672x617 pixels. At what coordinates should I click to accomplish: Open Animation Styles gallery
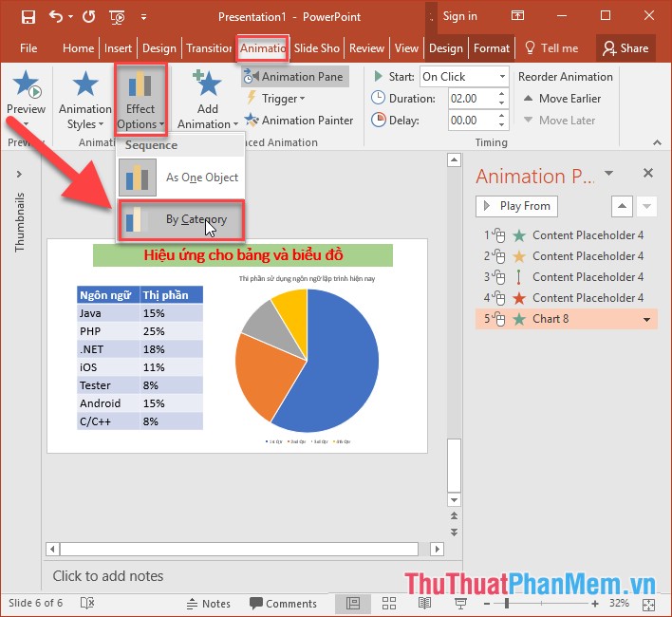click(x=84, y=100)
